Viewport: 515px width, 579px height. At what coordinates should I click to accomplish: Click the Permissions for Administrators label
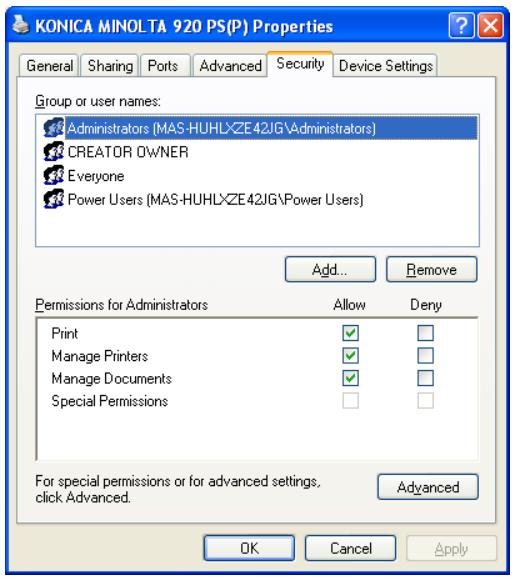pos(121,305)
